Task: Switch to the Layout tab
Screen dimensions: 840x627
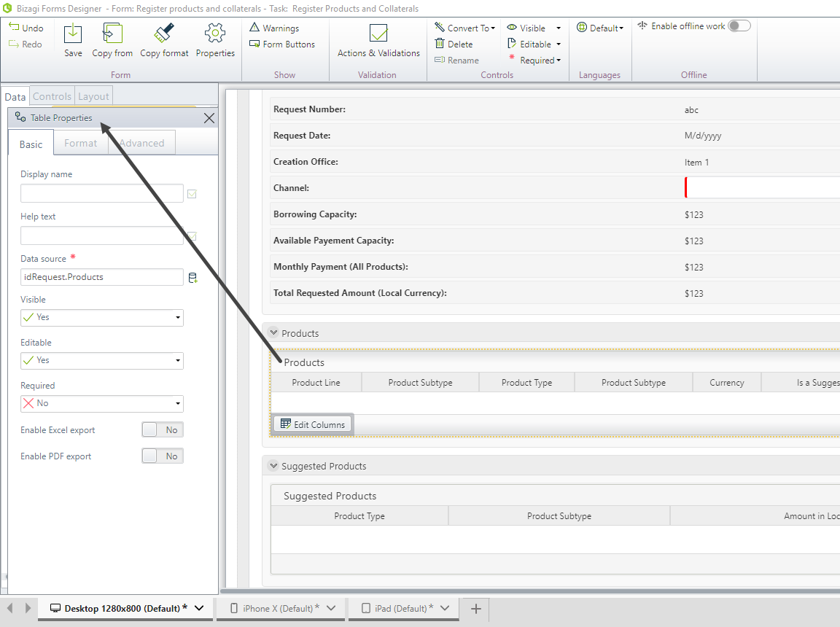Action: coord(93,96)
